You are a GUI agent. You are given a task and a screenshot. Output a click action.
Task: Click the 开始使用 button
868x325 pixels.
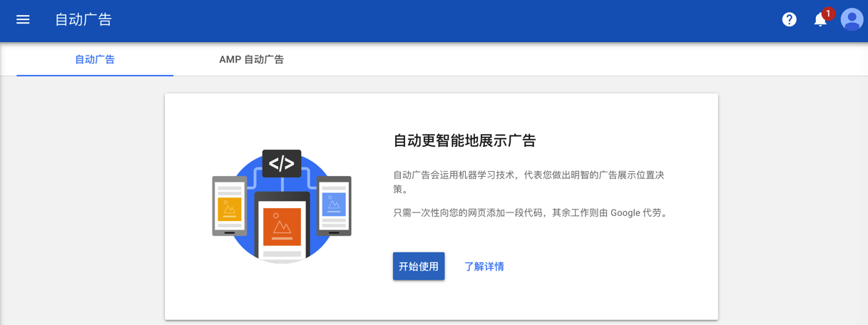[x=419, y=266]
